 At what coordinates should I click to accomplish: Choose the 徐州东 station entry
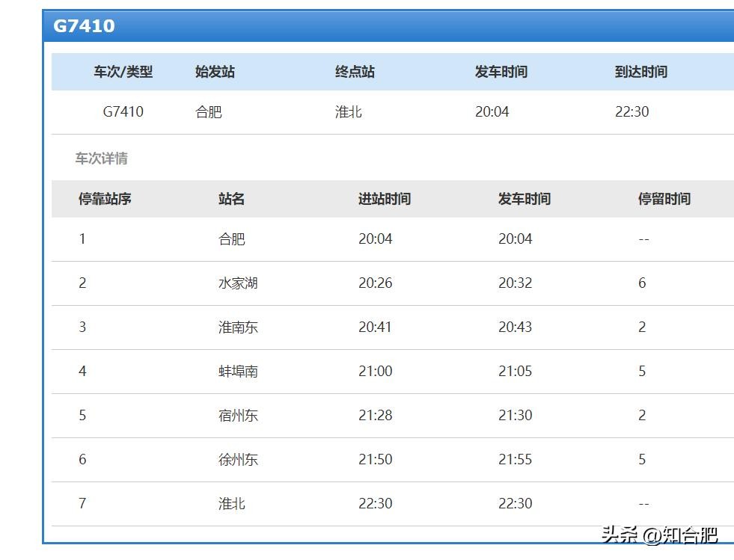[238, 460]
